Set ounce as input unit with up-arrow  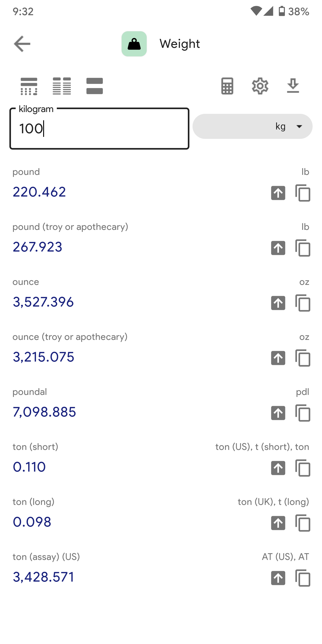pyautogui.click(x=278, y=303)
